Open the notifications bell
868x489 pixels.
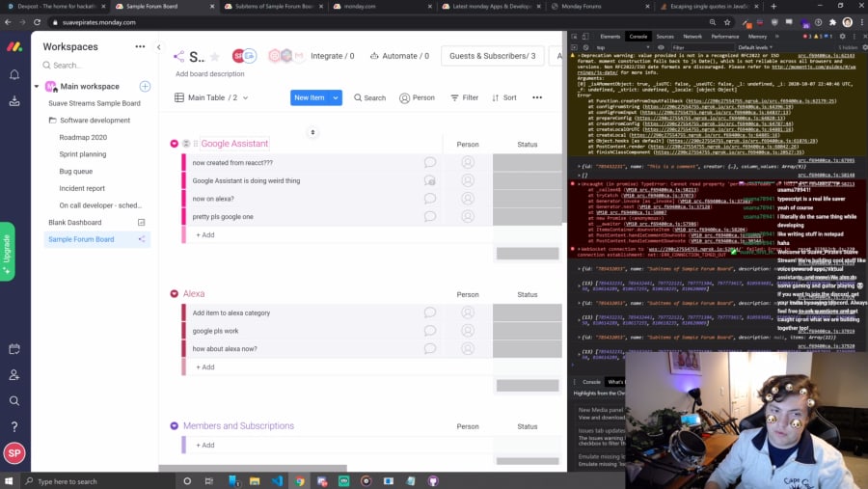click(14, 75)
